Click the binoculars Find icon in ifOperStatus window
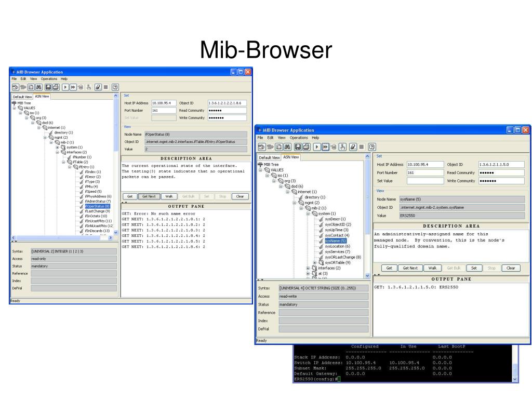532x399 pixels. pyautogui.click(x=38, y=87)
